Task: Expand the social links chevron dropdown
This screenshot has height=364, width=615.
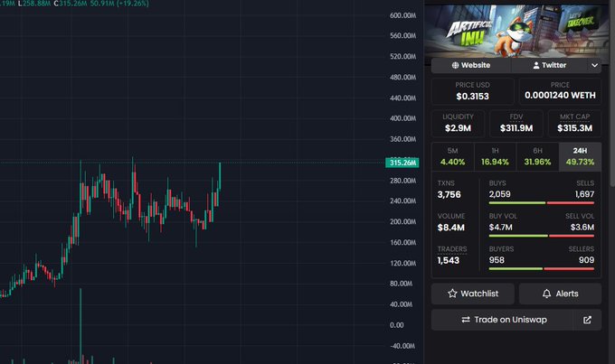Action: coord(594,65)
